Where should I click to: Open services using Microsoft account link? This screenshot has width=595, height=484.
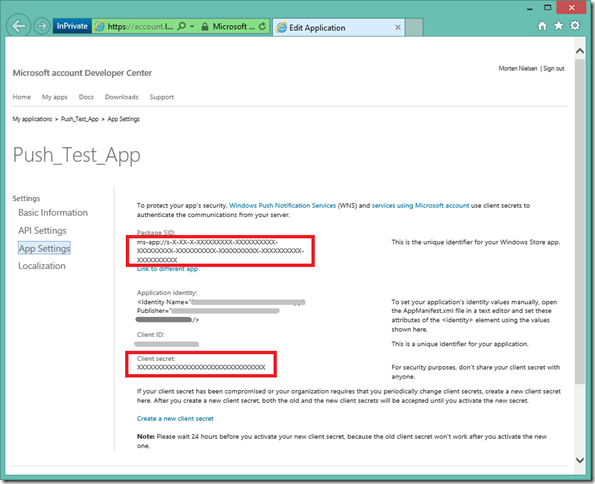tap(420, 205)
